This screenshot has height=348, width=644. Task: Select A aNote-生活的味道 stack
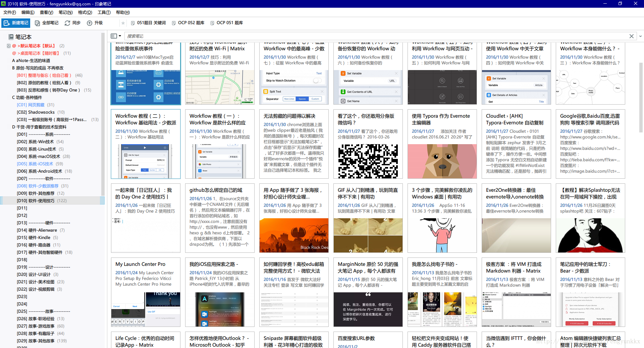tap(31, 61)
